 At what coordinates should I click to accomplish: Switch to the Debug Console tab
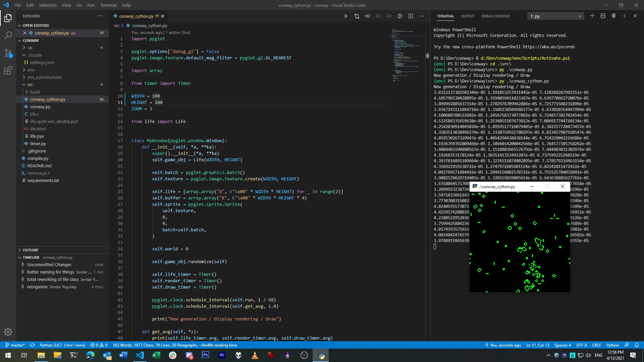495,16
